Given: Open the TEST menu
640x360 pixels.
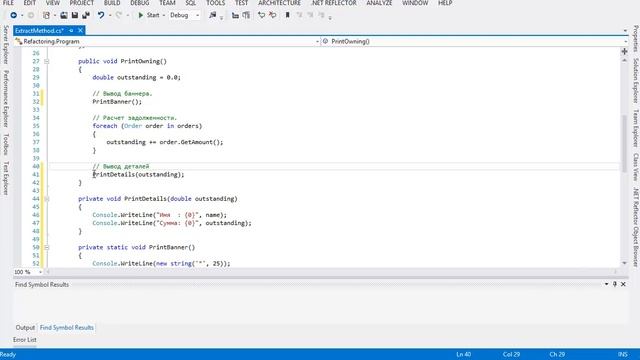Looking at the screenshot, I should point(241,3).
